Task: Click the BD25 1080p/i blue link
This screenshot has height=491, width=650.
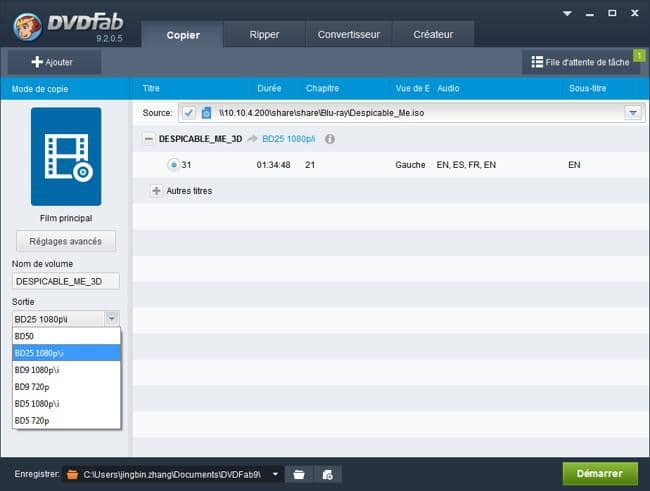Action: [x=289, y=139]
